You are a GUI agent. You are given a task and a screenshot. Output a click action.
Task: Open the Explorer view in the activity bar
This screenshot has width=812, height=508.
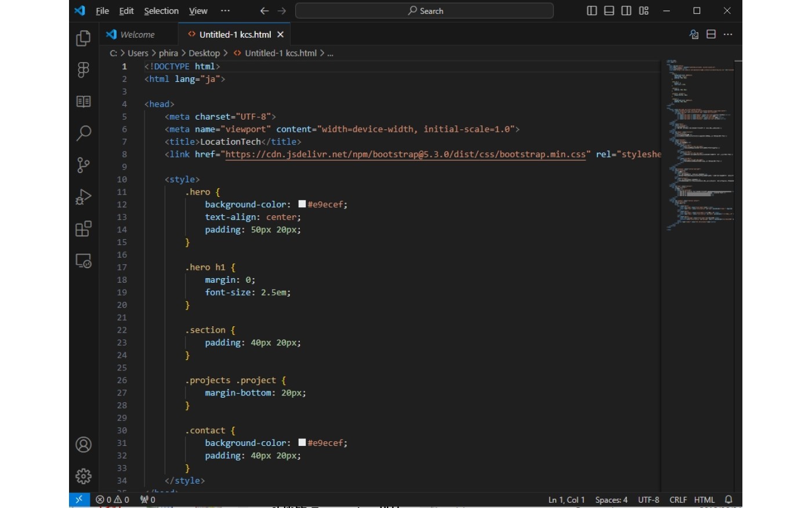pos(83,38)
